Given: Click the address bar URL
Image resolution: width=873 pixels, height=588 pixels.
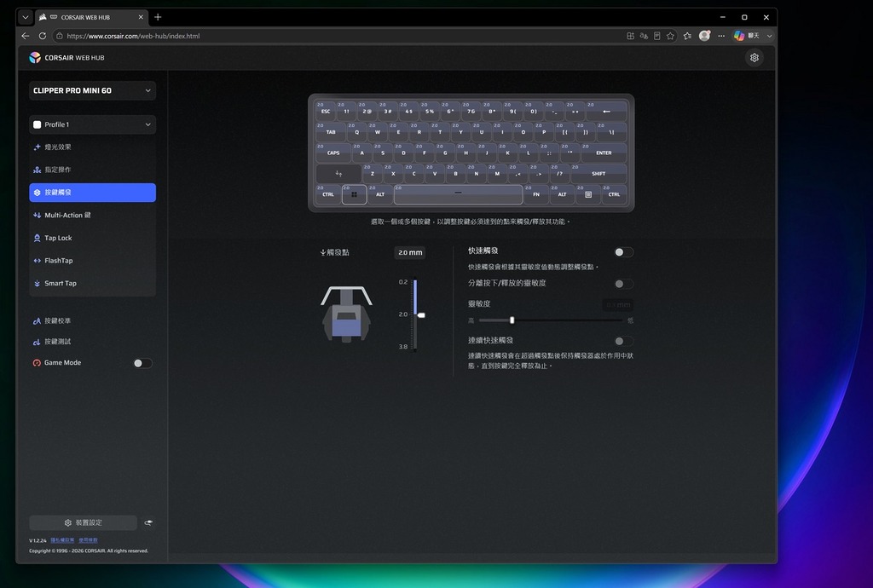Looking at the screenshot, I should (x=133, y=36).
